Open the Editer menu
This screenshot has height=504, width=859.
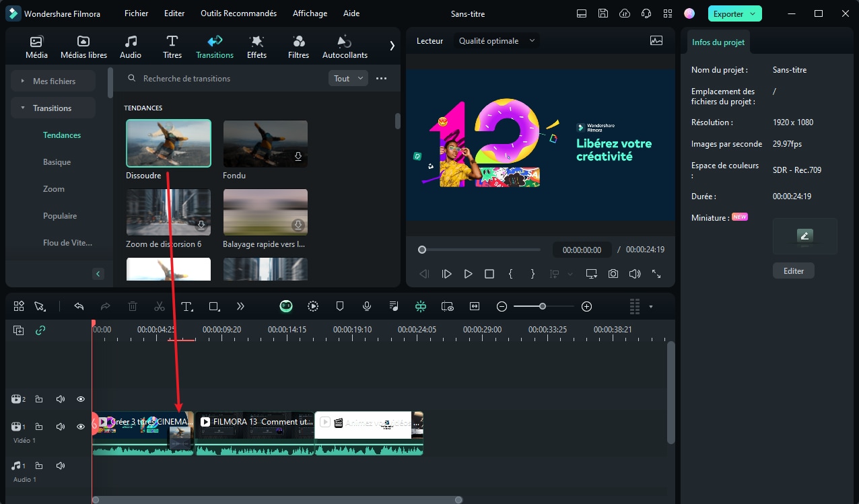pos(174,13)
